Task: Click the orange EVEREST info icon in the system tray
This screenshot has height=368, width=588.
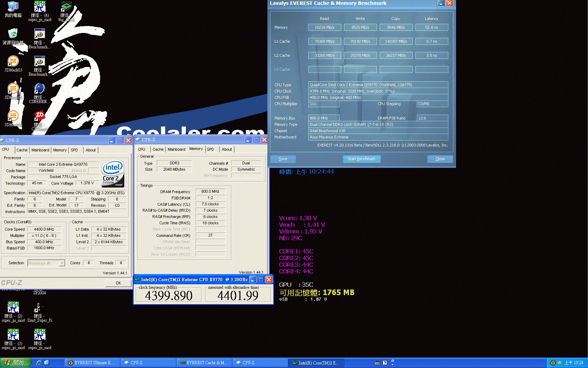Action: [x=553, y=363]
